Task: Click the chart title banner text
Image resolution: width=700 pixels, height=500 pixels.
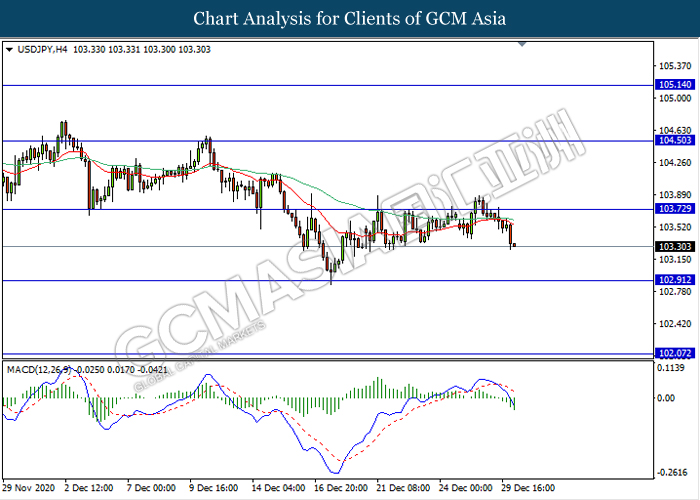Action: click(349, 19)
